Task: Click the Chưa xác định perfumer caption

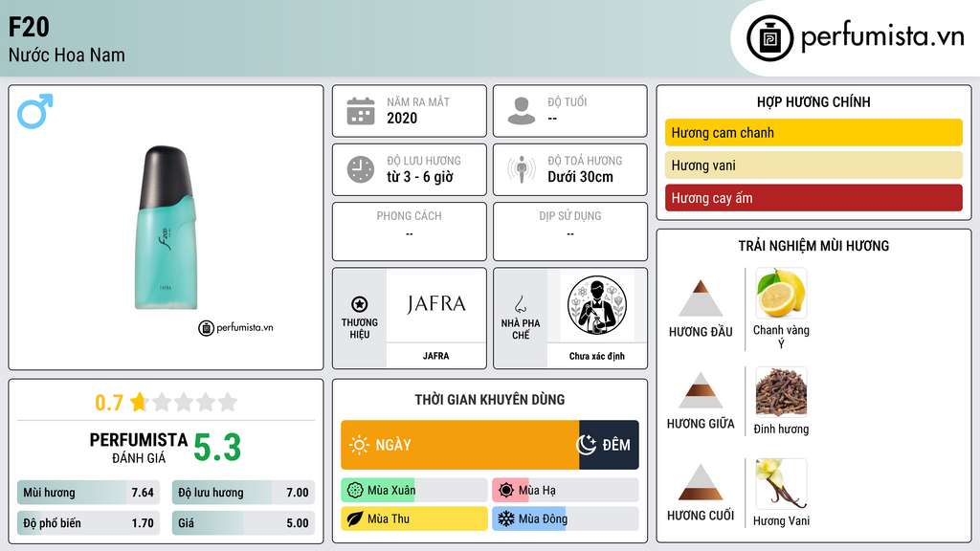Action: tap(596, 356)
